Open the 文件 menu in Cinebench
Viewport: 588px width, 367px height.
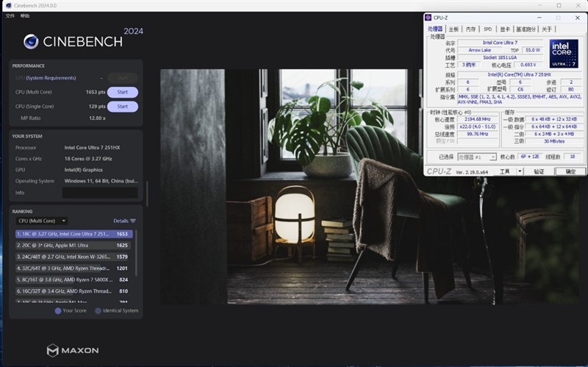tap(10, 15)
